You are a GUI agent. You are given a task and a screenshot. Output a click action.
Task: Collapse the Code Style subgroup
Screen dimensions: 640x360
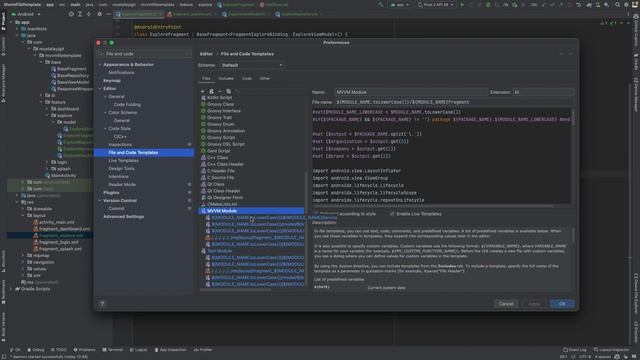(105, 129)
